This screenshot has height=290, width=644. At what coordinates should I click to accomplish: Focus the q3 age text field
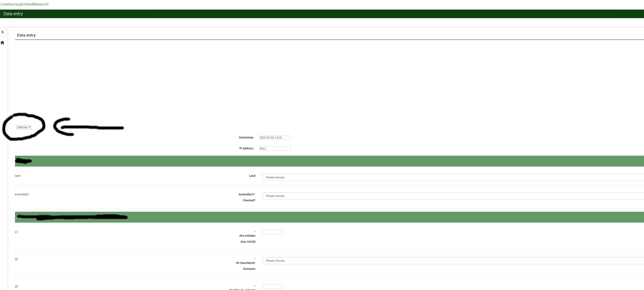point(273,287)
